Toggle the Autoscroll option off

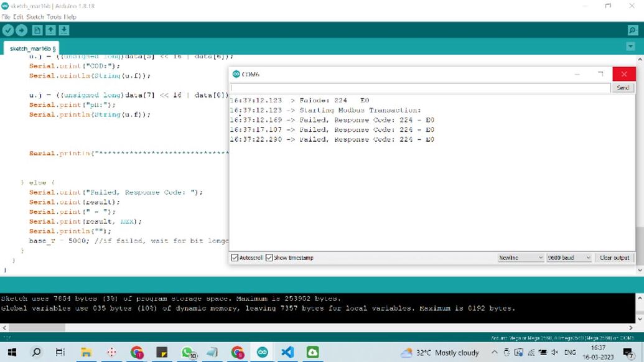[235, 258]
